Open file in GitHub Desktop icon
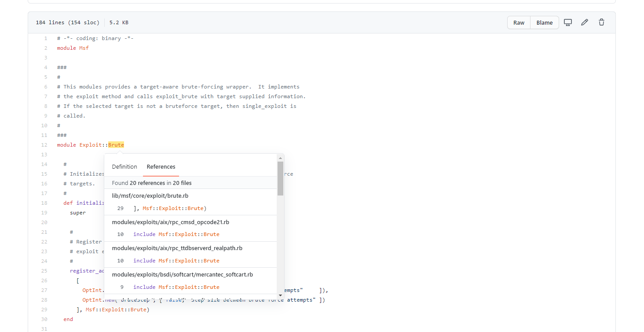The height and width of the screenshot is (332, 644). click(x=568, y=22)
